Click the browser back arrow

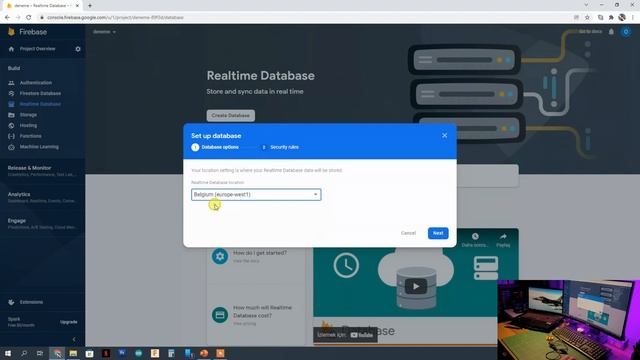click(x=7, y=18)
